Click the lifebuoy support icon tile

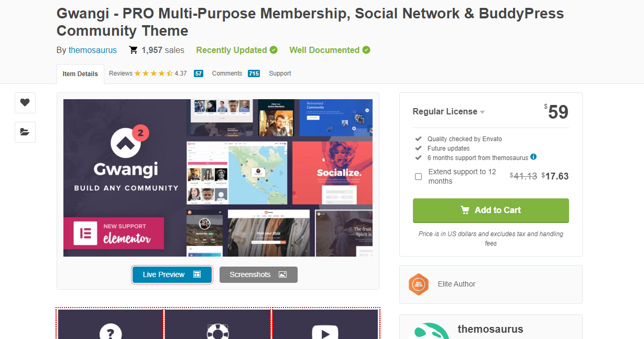217,332
